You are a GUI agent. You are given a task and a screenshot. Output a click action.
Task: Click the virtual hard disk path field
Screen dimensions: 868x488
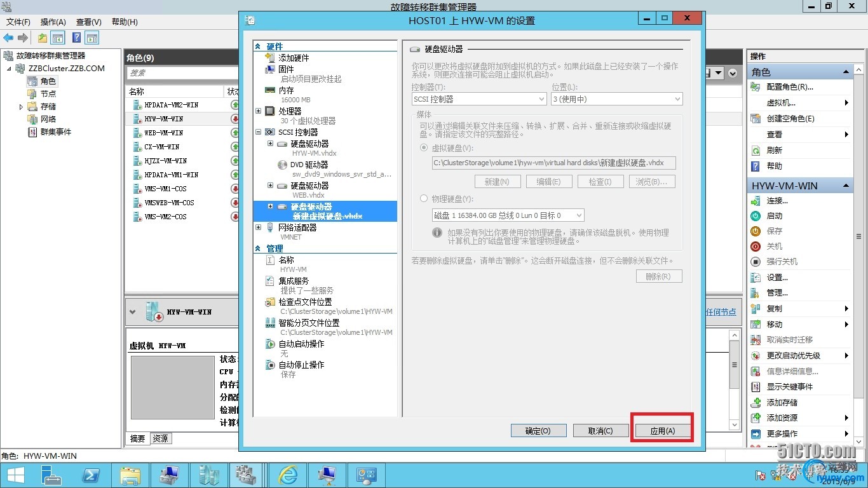[x=553, y=163]
